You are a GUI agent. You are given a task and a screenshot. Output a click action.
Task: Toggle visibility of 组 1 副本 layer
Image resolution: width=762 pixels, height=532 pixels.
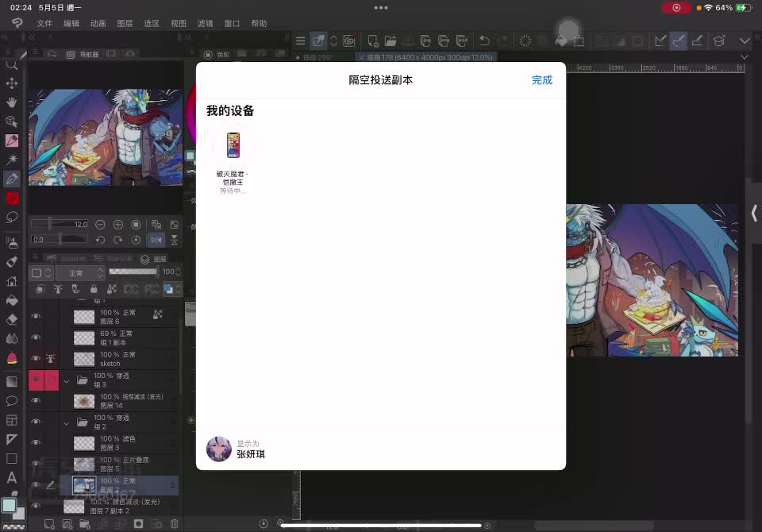36,337
